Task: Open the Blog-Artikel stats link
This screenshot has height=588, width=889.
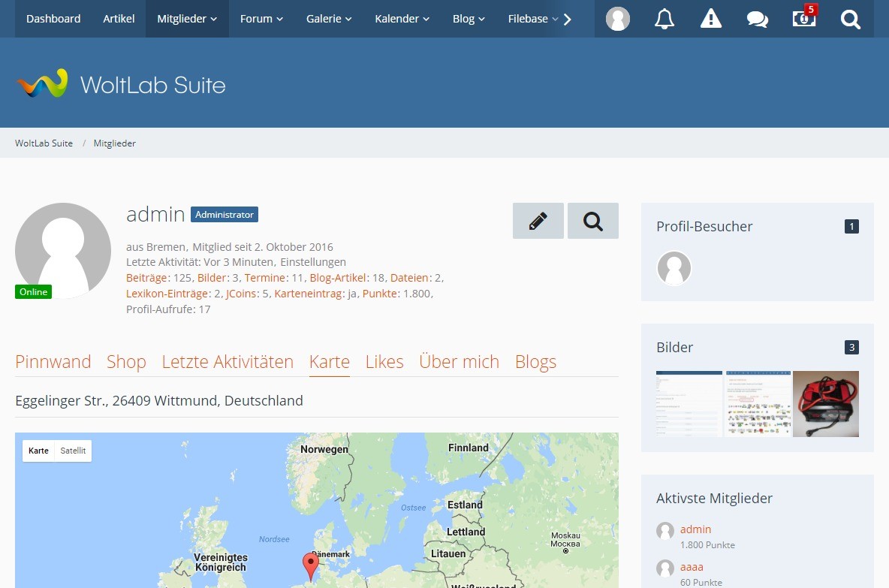Action: tap(337, 278)
